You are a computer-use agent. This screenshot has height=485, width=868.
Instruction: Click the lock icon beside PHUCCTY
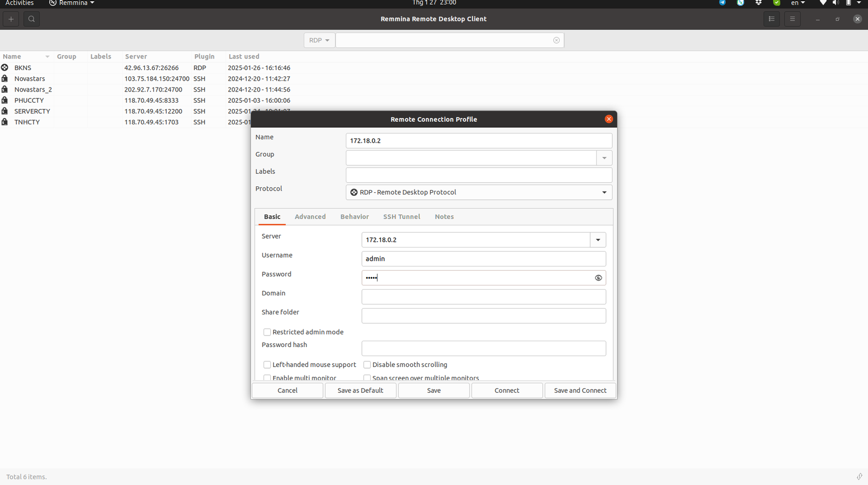[5, 100]
